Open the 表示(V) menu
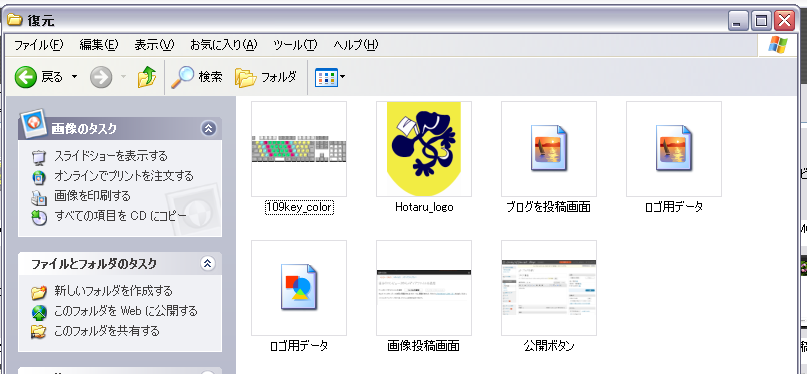Image resolution: width=807 pixels, height=374 pixels. pyautogui.click(x=154, y=45)
